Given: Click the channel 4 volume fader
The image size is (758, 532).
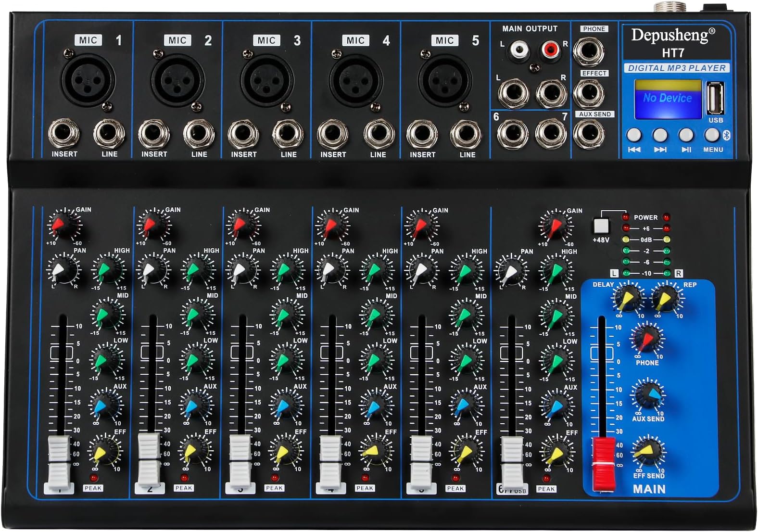Looking at the screenshot, I should 330,461.
